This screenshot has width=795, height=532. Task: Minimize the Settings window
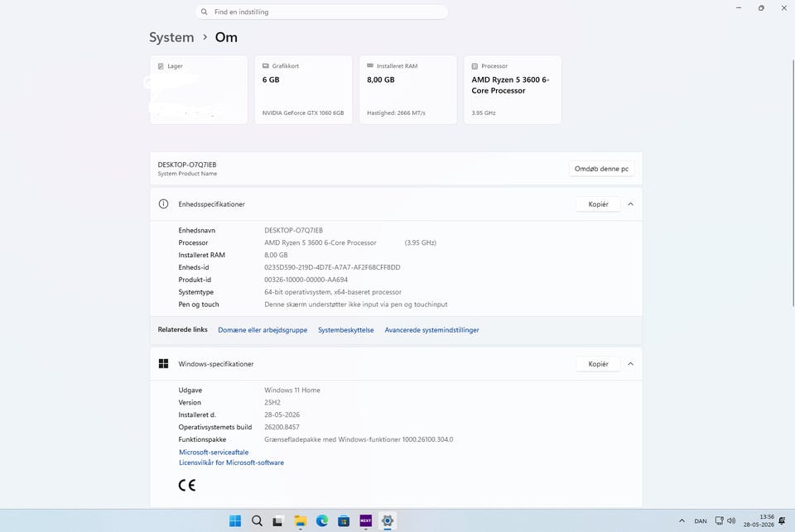click(x=739, y=8)
